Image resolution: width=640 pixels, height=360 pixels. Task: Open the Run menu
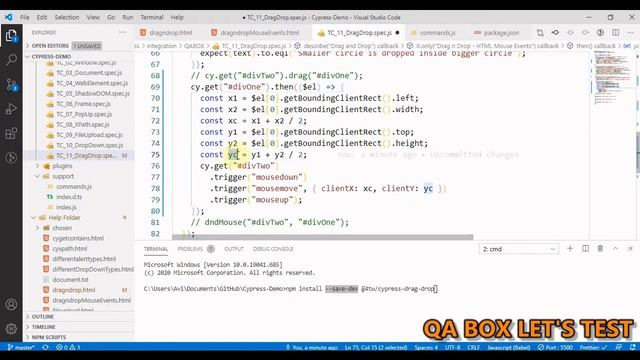click(127, 18)
